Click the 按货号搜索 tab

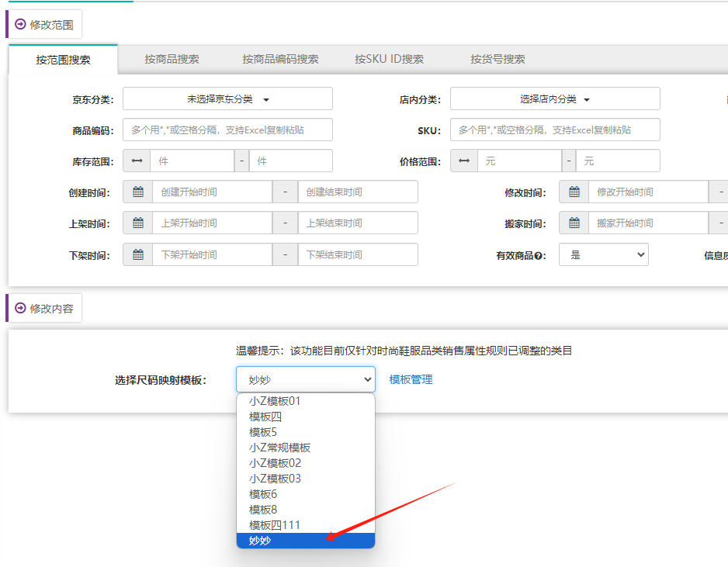(497, 59)
